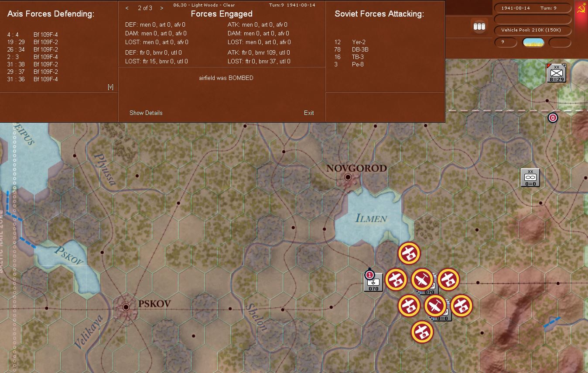Click air mission icon right of 0?0 airbase counter
The height and width of the screenshot is (373, 588).
click(396, 279)
